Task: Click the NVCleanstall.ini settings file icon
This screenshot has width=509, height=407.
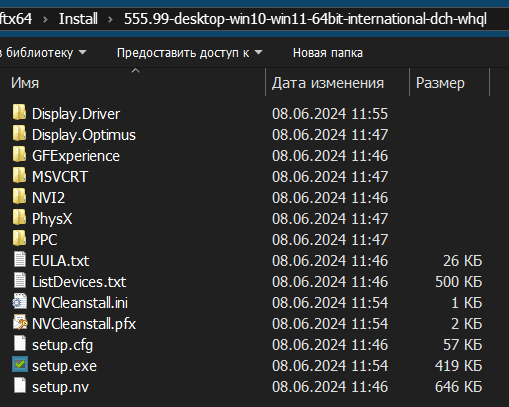Action: [20, 302]
